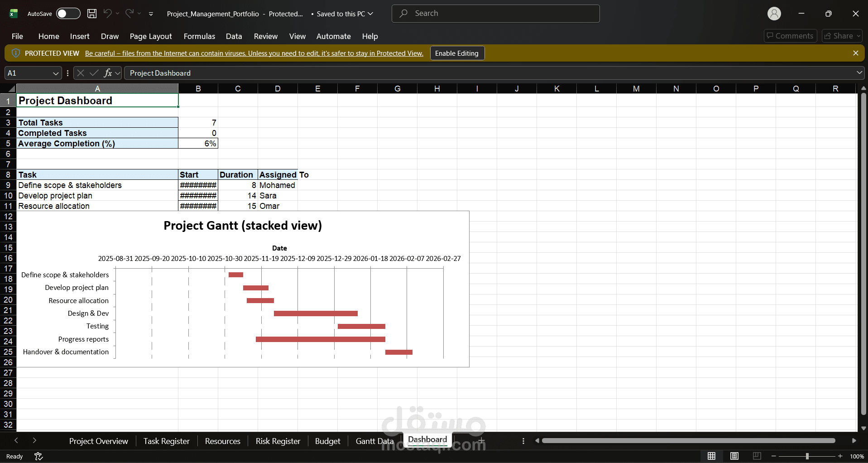868x463 pixels.
Task: Click the Insert Function fx icon
Action: click(108, 73)
